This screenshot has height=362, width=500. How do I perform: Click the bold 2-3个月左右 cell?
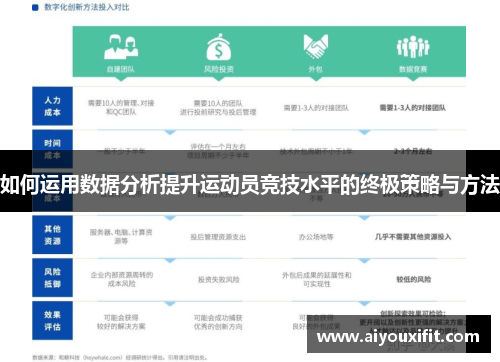(413, 151)
